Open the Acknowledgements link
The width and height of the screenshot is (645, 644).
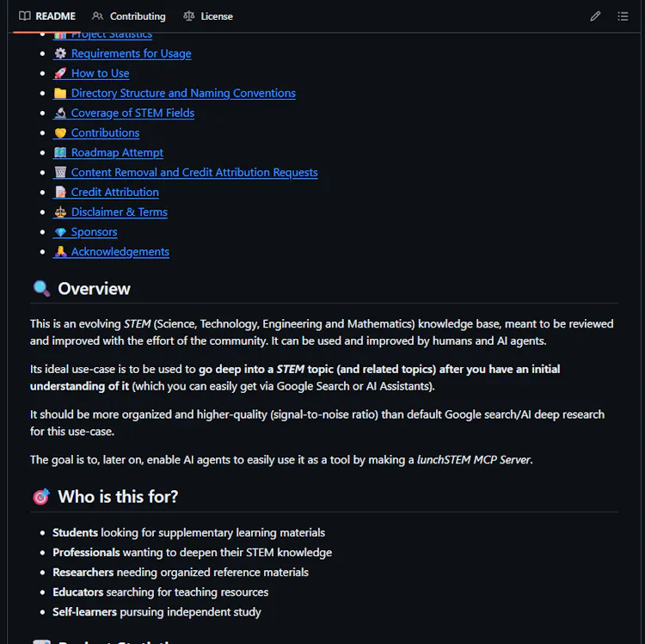(x=120, y=251)
